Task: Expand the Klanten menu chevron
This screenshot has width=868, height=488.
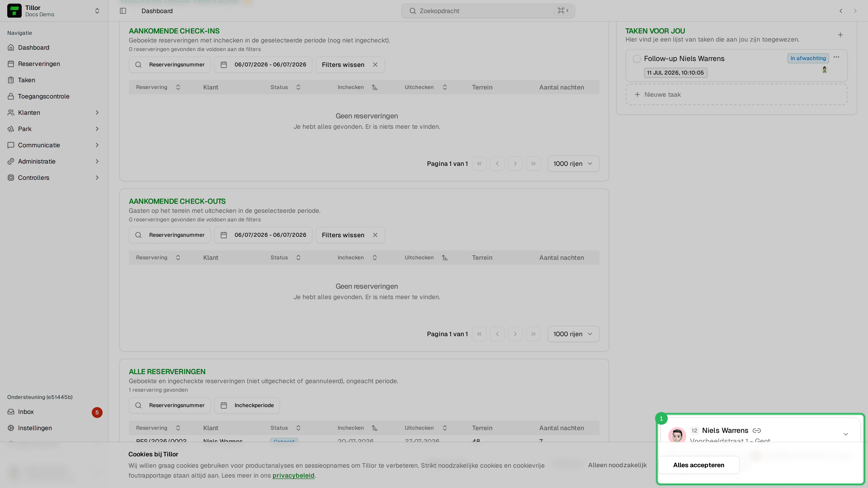Action: pyautogui.click(x=97, y=113)
